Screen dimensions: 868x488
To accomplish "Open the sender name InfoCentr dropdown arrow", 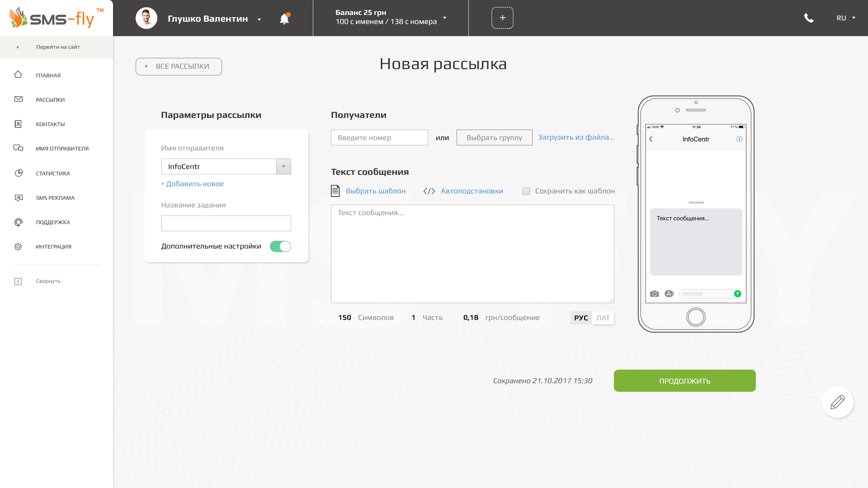I will [x=283, y=166].
